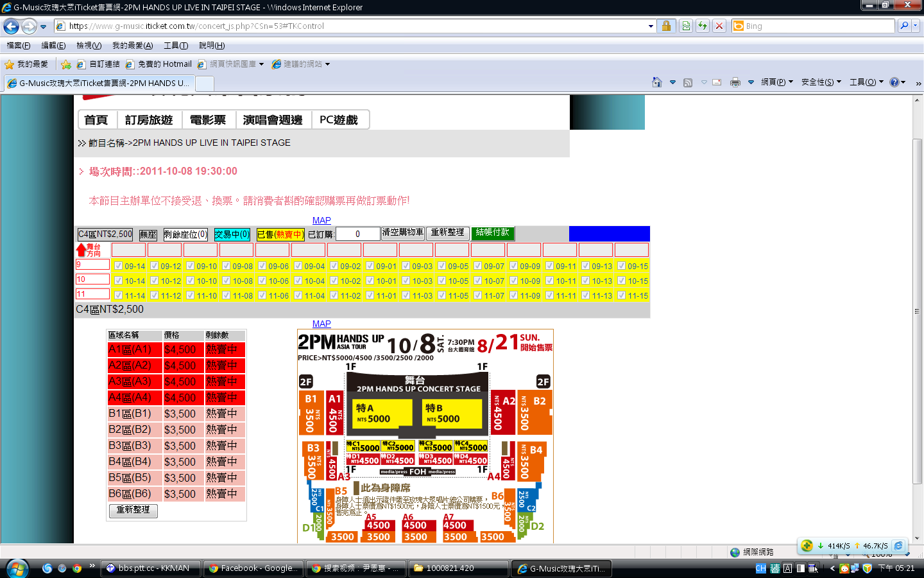The width and height of the screenshot is (924, 578).
Task: Open the Help question mark icon
Action: tap(894, 82)
